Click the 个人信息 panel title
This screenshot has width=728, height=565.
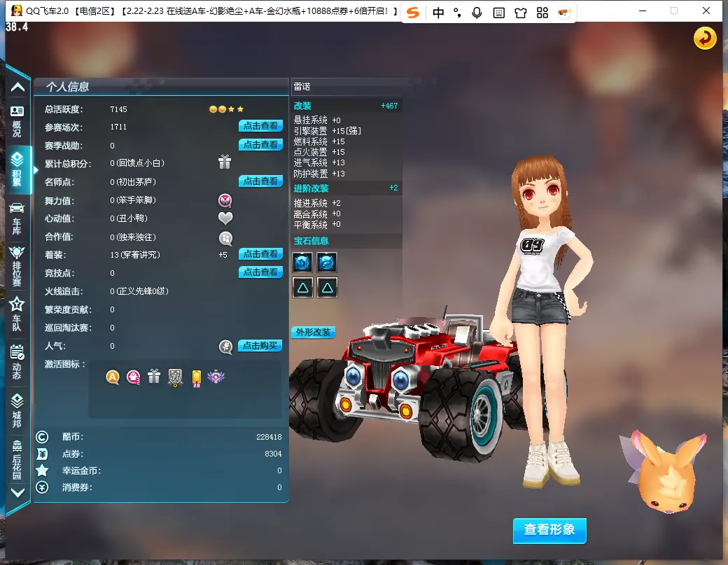[67, 87]
